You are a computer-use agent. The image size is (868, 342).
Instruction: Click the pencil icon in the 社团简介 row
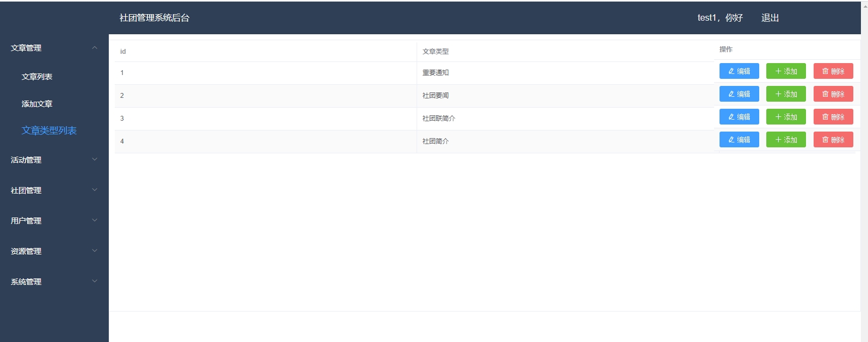pyautogui.click(x=731, y=140)
